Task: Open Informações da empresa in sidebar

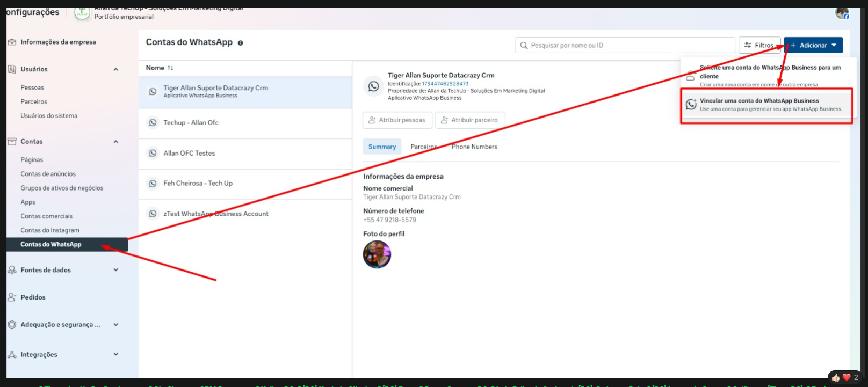Action: coord(58,42)
